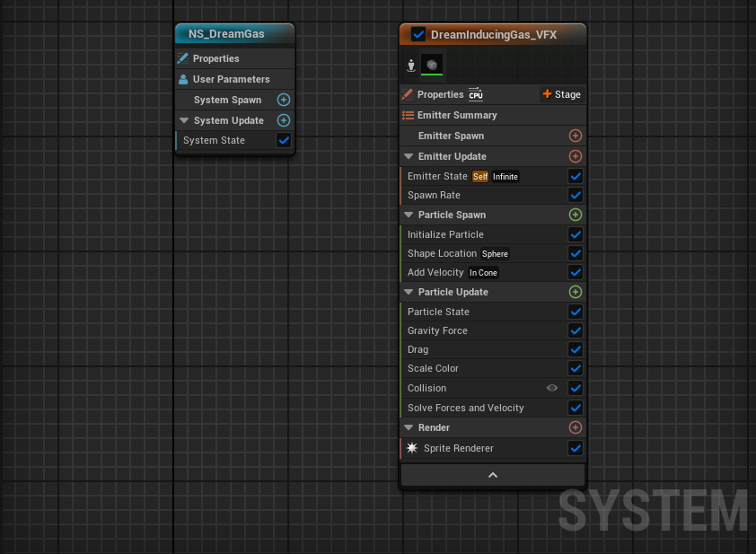
Task: Select the emitter sprite thumbnail preview
Action: tap(432, 65)
